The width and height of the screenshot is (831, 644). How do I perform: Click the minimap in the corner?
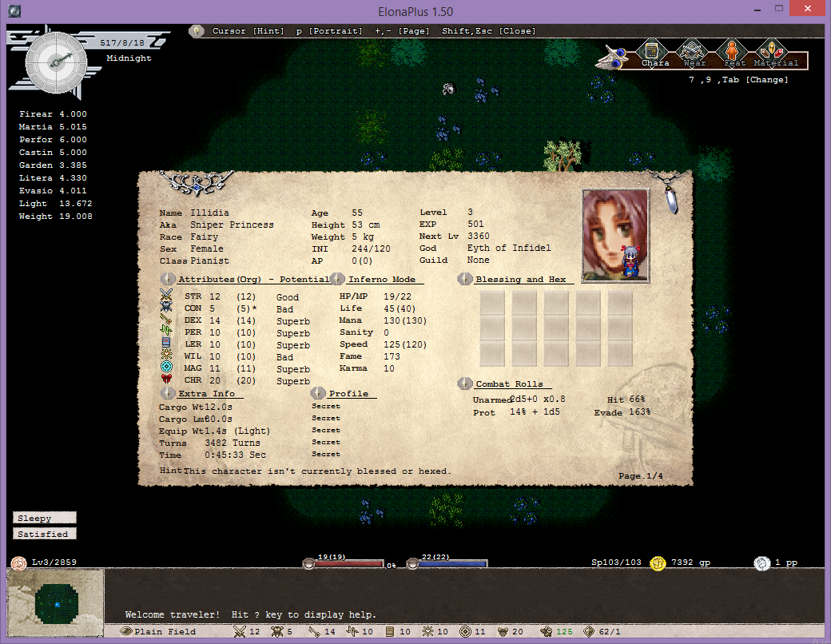(x=55, y=602)
